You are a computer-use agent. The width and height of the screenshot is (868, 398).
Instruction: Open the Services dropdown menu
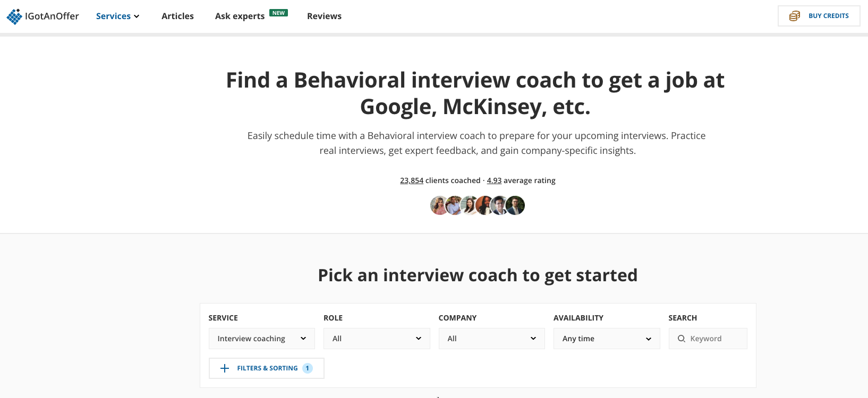click(117, 16)
